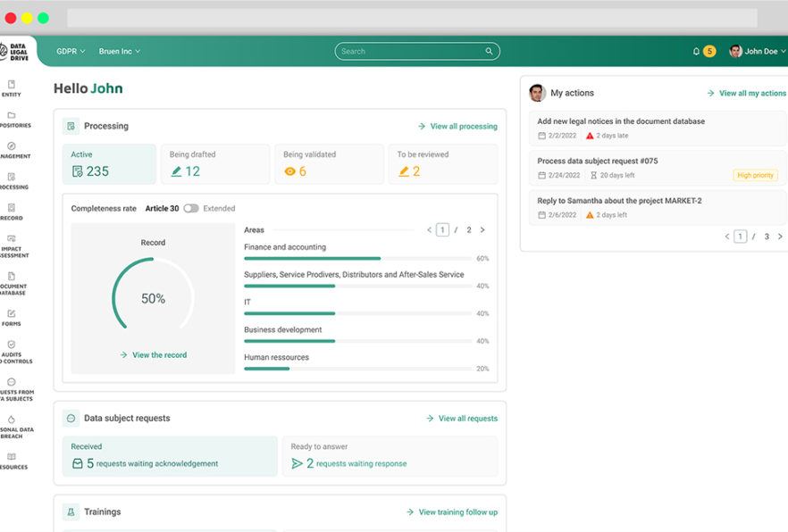Go to next page of Areas
The height and width of the screenshot is (532, 788).
[x=482, y=230]
